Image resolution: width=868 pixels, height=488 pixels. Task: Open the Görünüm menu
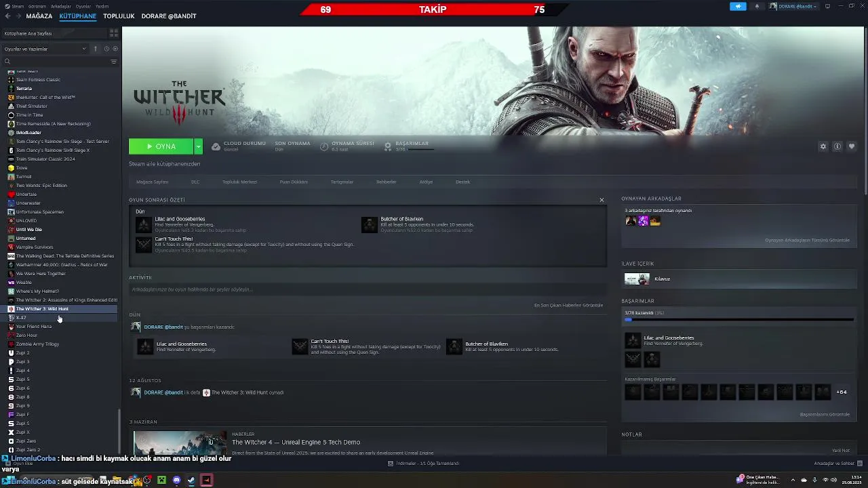[38, 6]
